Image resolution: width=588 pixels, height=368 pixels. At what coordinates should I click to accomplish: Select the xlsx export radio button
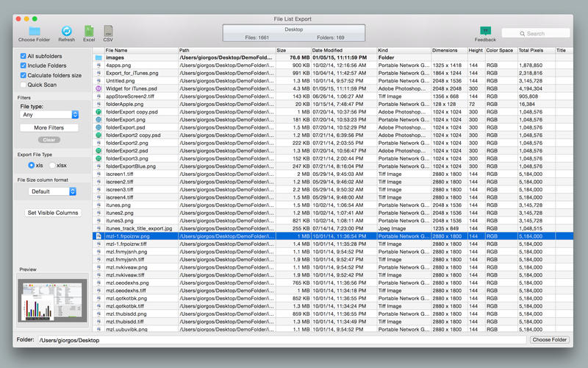[52, 166]
